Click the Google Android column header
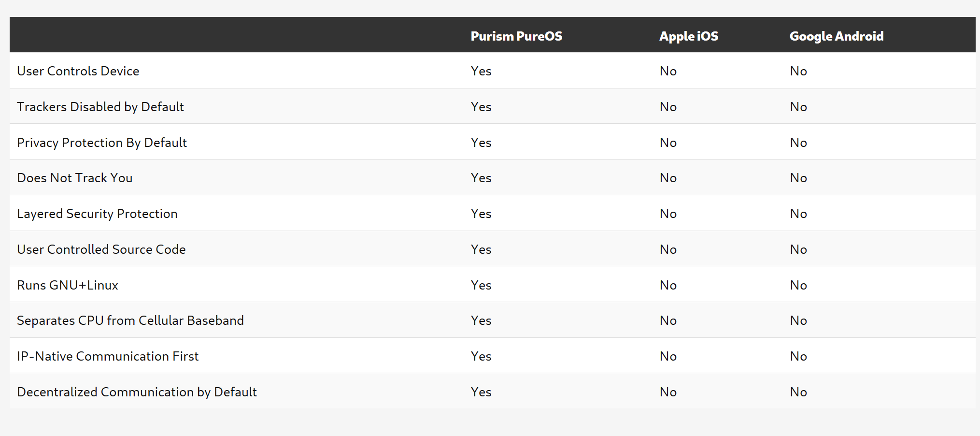Screen dimensions: 980x436 coord(836,36)
